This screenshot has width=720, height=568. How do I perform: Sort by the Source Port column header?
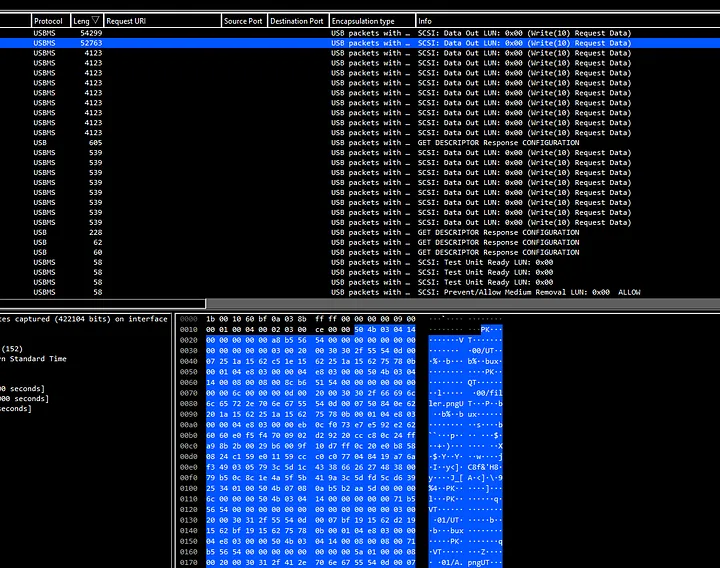pos(244,21)
